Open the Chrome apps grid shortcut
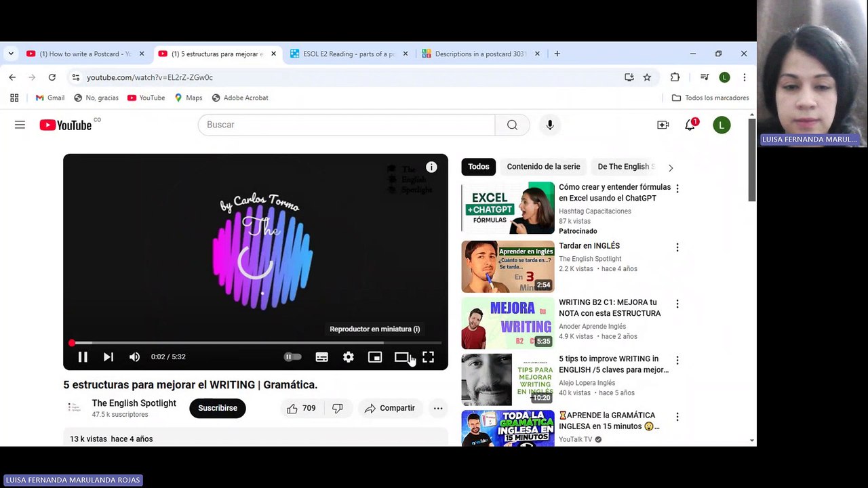The width and height of the screenshot is (868, 488). [x=14, y=98]
